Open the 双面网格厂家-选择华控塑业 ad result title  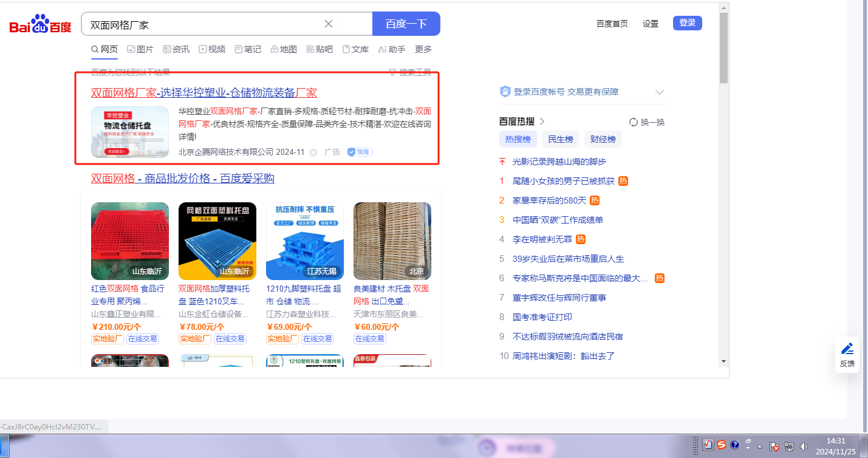204,93
